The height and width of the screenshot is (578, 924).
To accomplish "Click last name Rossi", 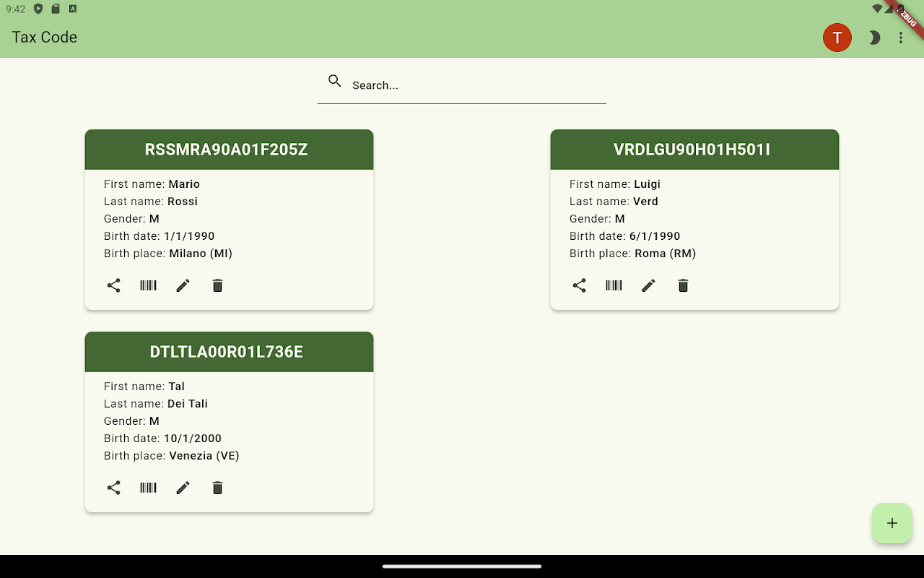I will (x=183, y=202).
